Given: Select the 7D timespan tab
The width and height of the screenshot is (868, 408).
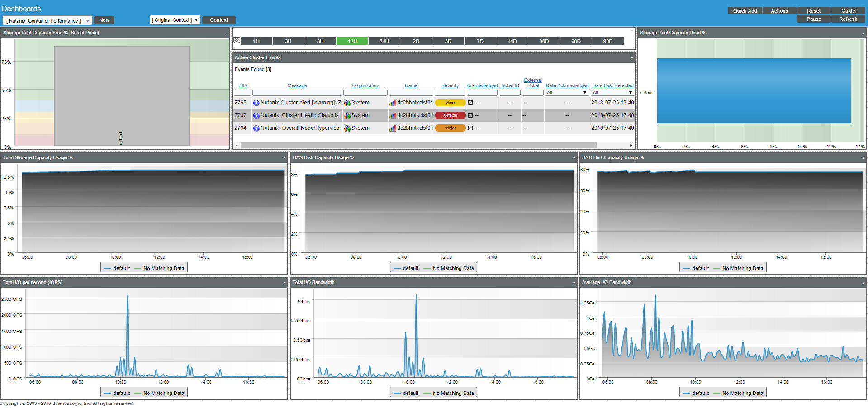Looking at the screenshot, I should tap(480, 41).
